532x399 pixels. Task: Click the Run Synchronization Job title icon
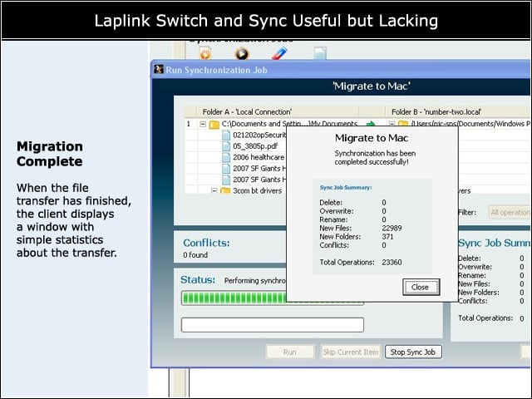point(159,69)
